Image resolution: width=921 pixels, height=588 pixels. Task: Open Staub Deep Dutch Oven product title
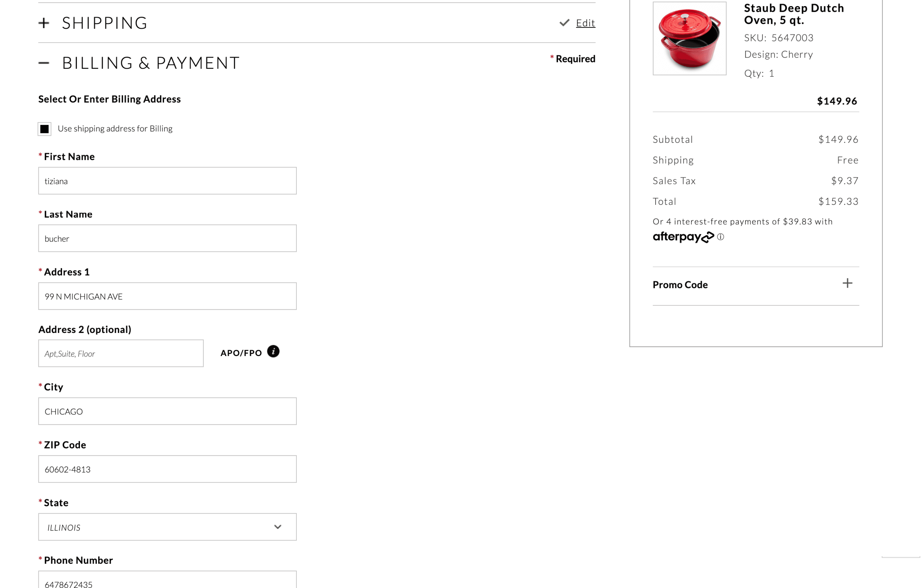(794, 14)
